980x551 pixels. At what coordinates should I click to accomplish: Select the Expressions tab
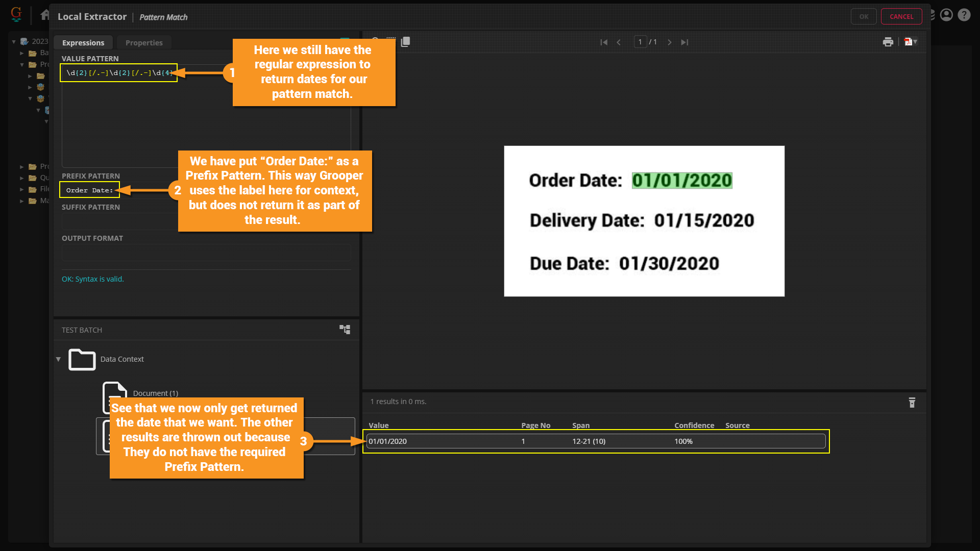coord(83,43)
